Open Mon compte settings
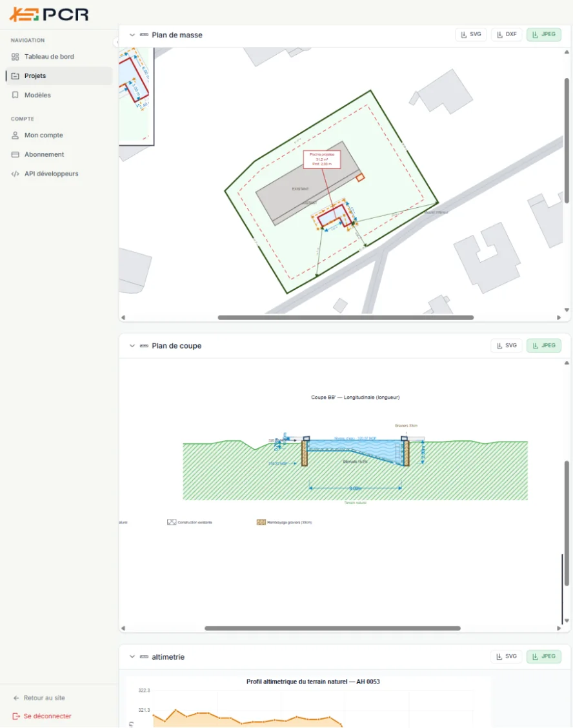The image size is (573, 728). click(x=59, y=135)
